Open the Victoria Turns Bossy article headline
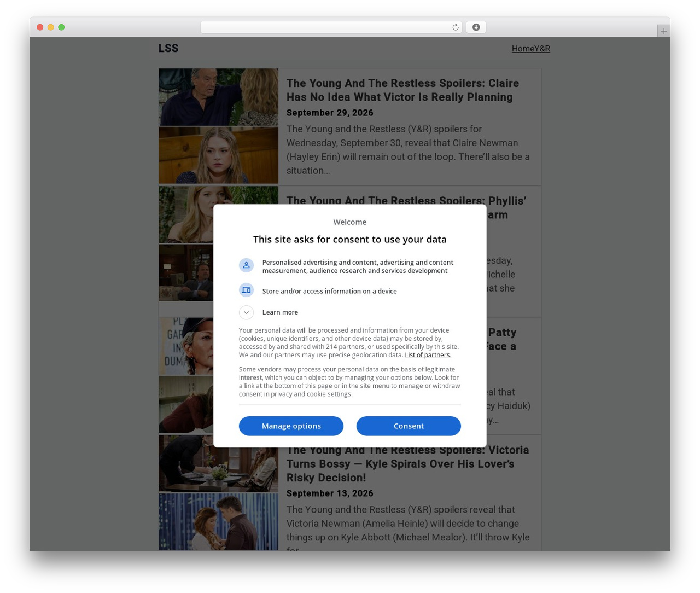This screenshot has width=700, height=593. (407, 464)
